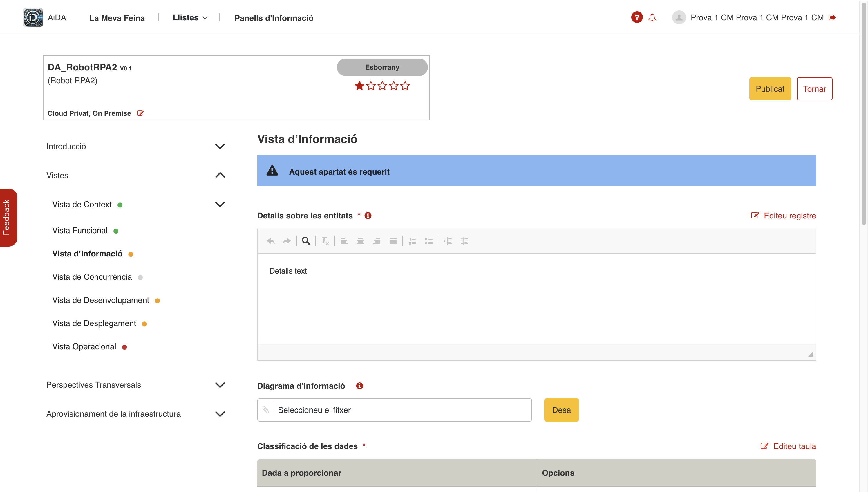Apply center alignment in the editor toolbar

click(360, 241)
